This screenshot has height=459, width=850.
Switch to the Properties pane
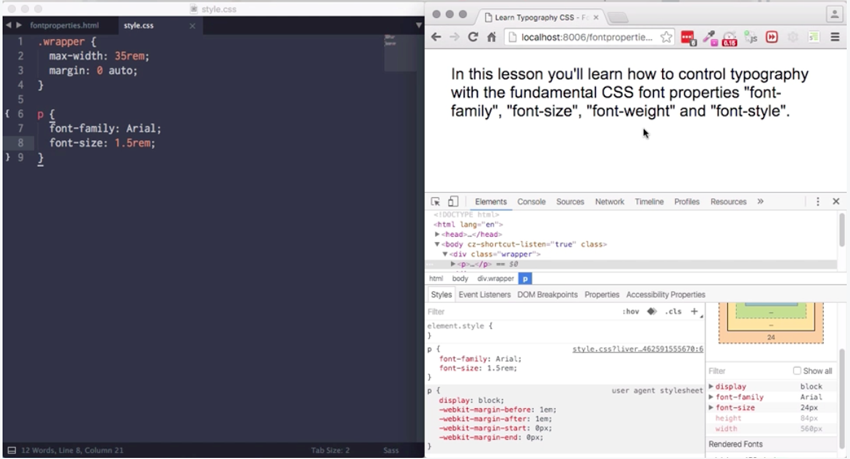pyautogui.click(x=602, y=295)
